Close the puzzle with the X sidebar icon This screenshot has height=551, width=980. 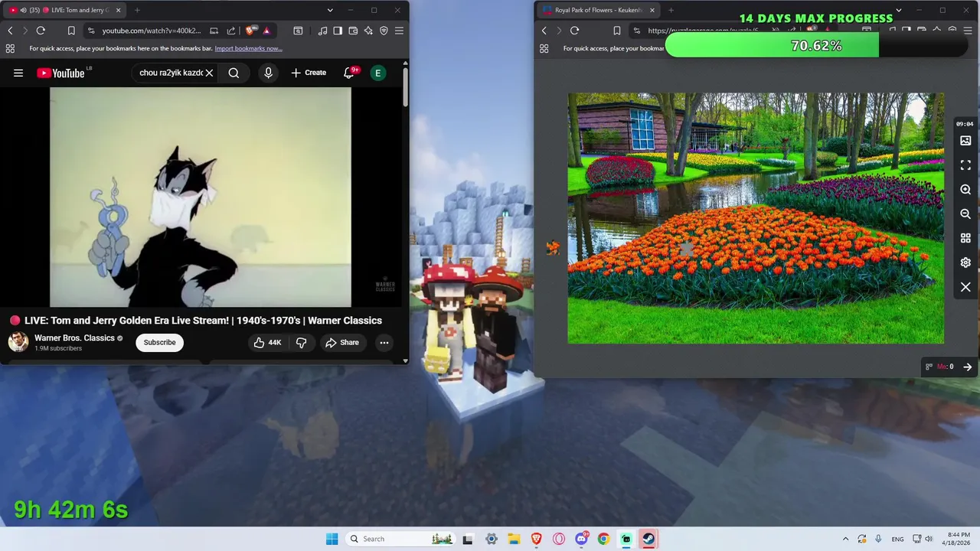[965, 287]
